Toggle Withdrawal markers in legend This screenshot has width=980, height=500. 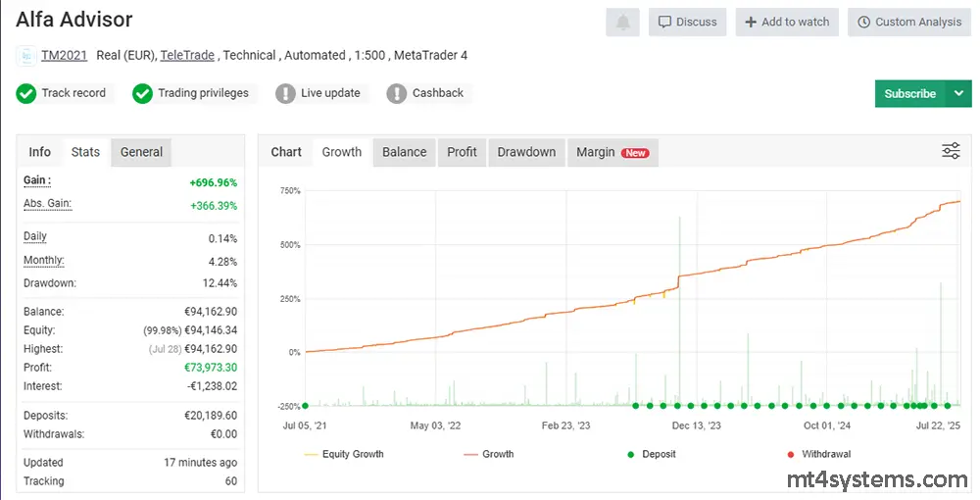(x=821, y=454)
